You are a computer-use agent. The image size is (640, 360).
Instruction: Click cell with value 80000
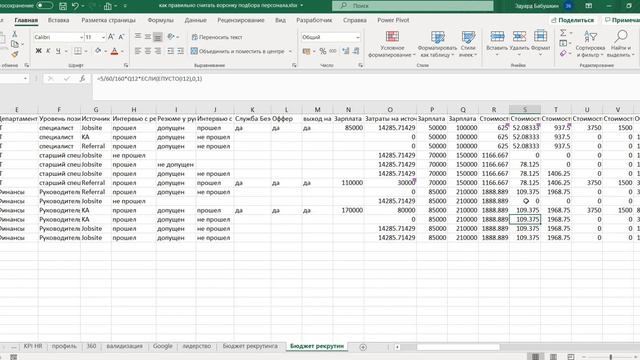click(390, 210)
